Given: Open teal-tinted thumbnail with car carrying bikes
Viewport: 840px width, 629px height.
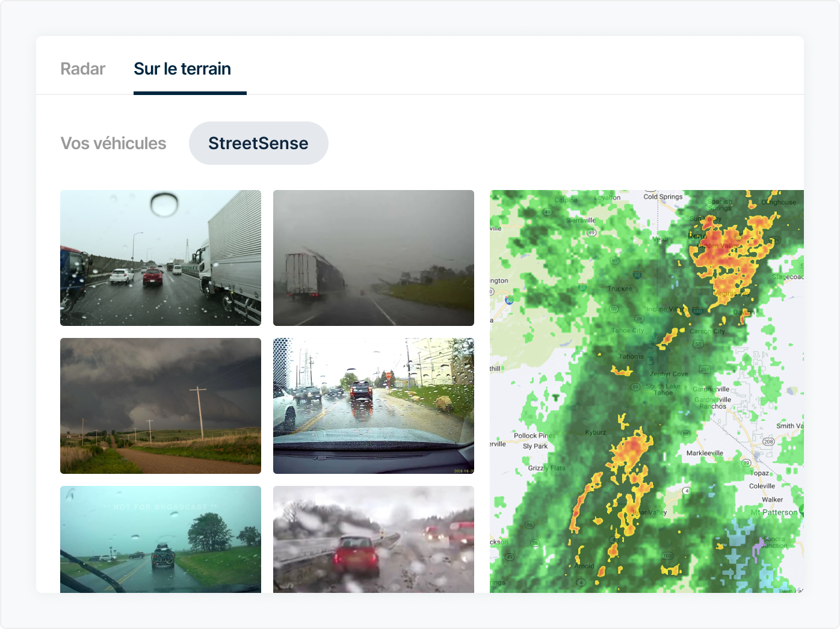Looking at the screenshot, I should pyautogui.click(x=161, y=539).
